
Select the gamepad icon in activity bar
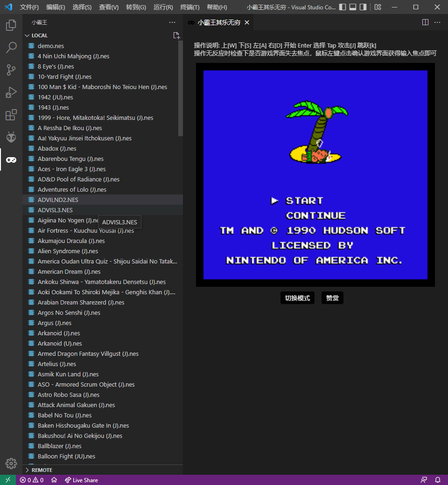[11, 159]
